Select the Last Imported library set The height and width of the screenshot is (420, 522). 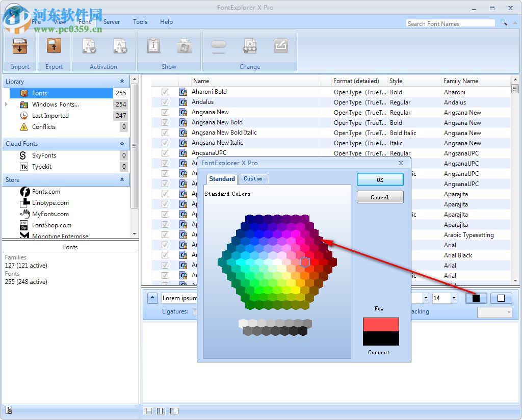(50, 116)
